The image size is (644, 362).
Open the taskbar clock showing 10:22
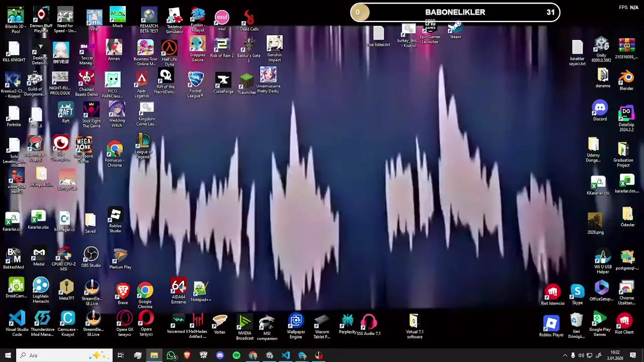tap(616, 355)
